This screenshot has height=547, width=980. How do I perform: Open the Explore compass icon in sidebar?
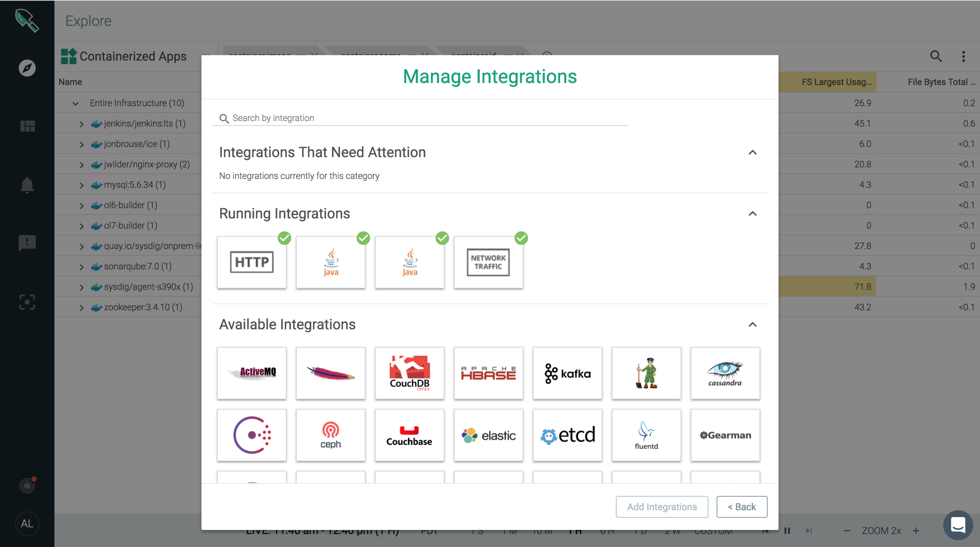(27, 68)
